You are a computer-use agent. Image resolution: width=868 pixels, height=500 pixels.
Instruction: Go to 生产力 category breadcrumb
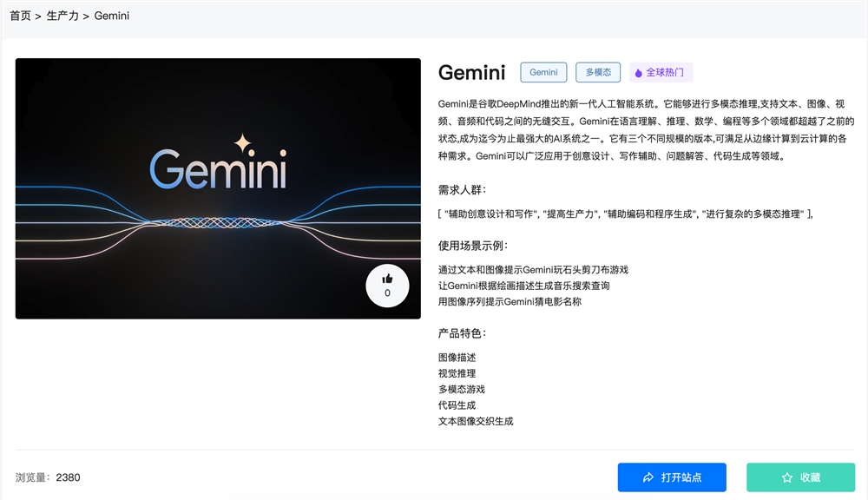pos(62,16)
